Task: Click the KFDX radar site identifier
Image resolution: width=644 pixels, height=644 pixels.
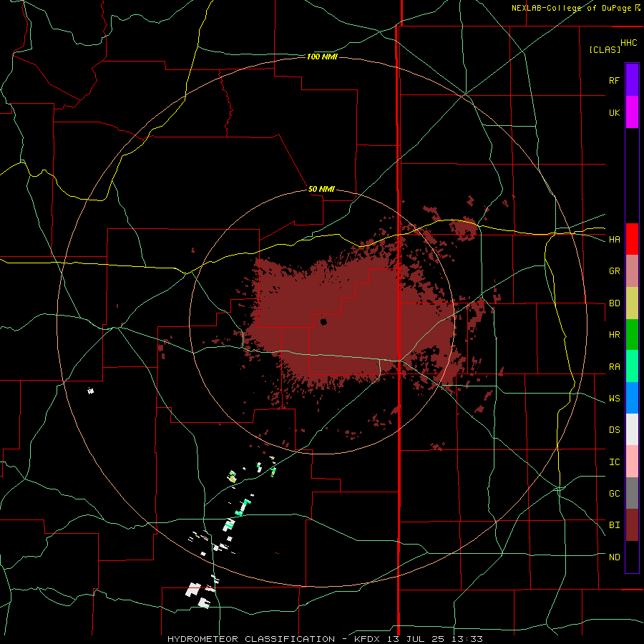Action: click(x=369, y=639)
